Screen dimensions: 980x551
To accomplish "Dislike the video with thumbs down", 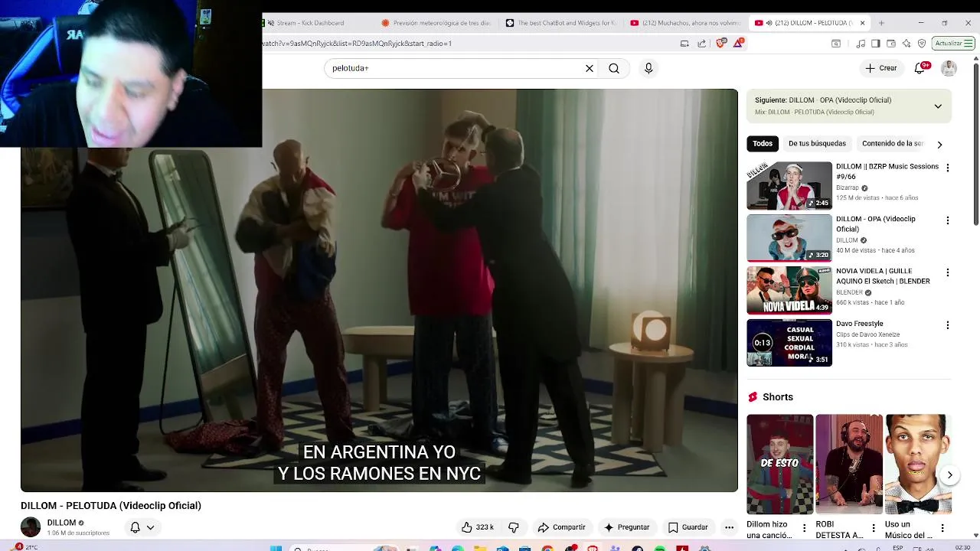I will [514, 527].
